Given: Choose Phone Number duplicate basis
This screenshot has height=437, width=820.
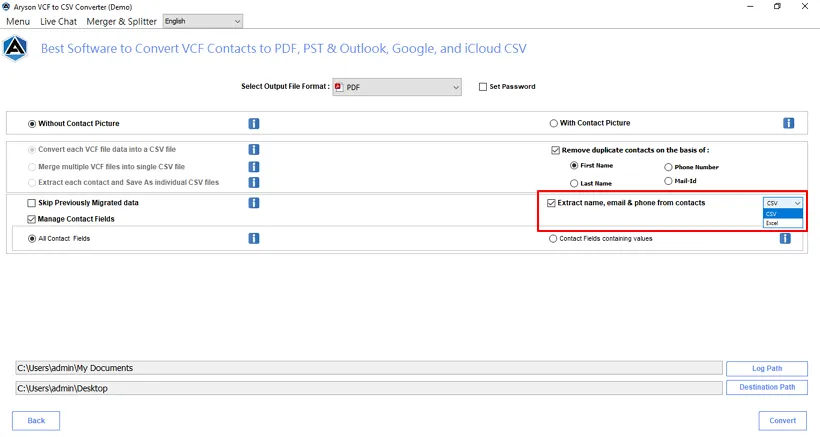Looking at the screenshot, I should coord(668,167).
